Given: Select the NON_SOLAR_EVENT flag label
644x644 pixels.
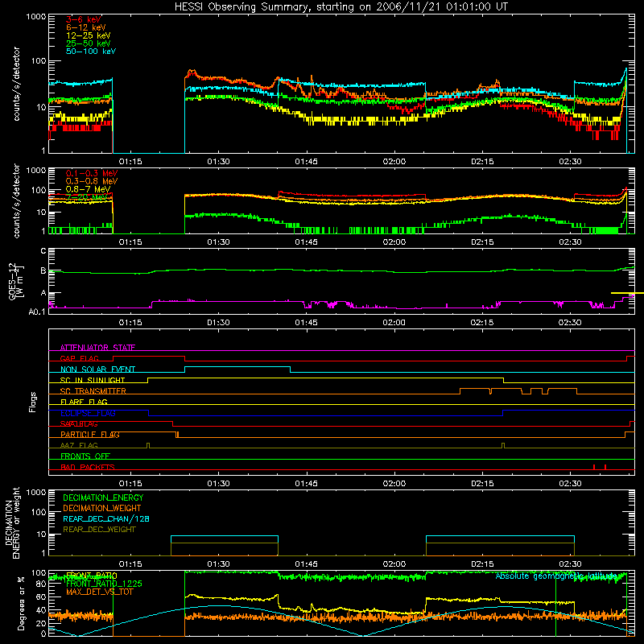Looking at the screenshot, I should pos(97,369).
